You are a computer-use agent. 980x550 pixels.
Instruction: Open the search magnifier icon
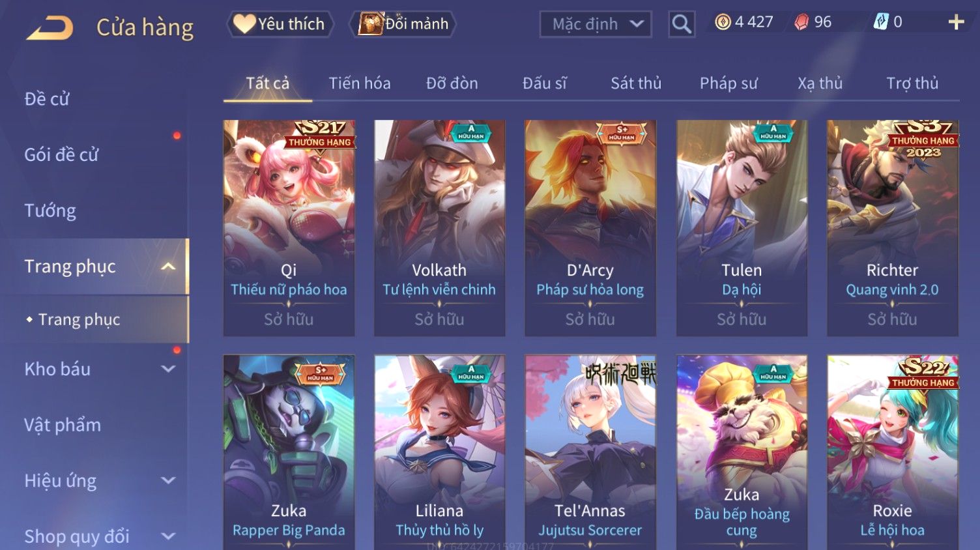682,25
